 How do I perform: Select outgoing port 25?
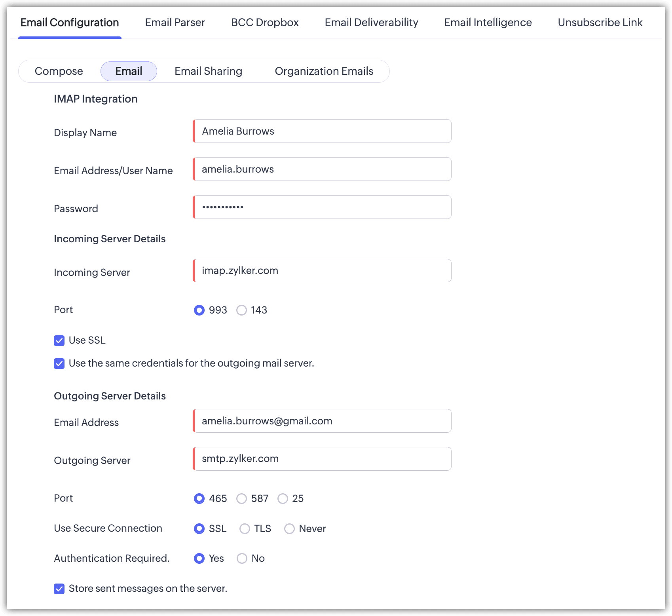click(283, 498)
